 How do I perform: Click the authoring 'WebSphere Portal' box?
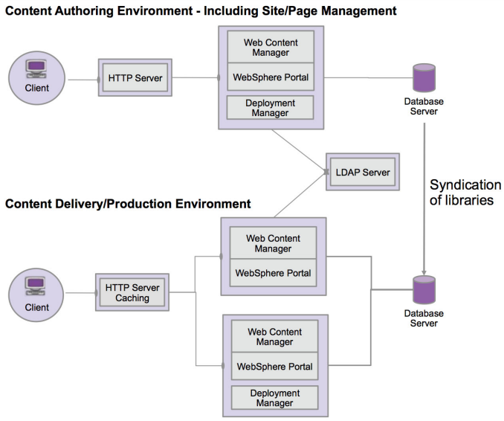271,77
